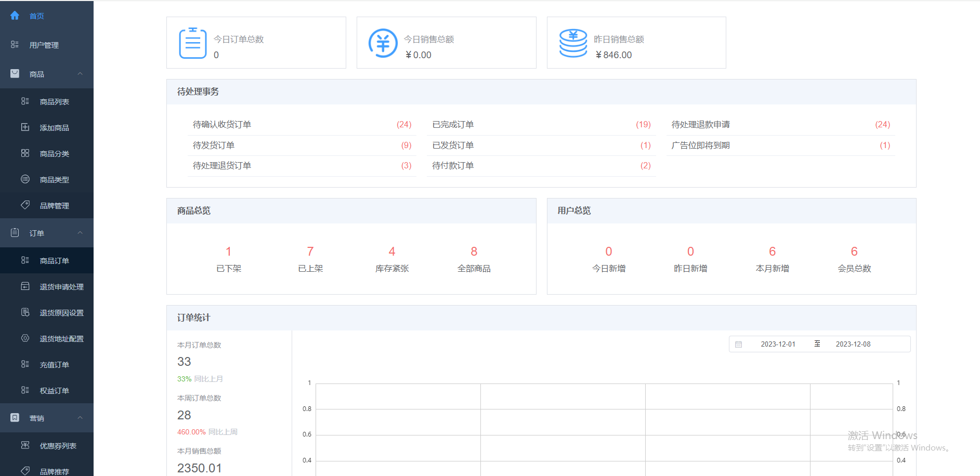Click the 本周订单总数 value 28

coord(184,415)
